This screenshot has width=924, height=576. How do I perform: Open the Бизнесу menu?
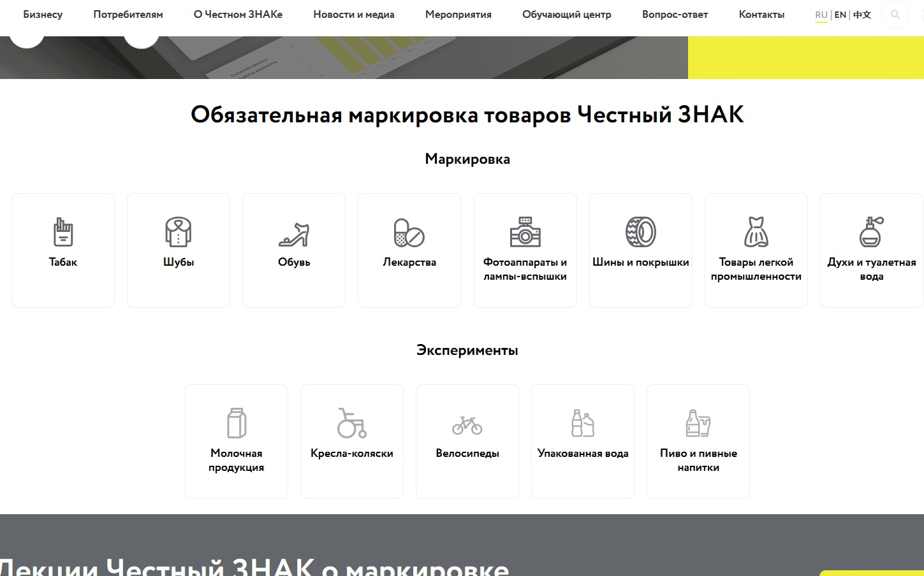[43, 14]
